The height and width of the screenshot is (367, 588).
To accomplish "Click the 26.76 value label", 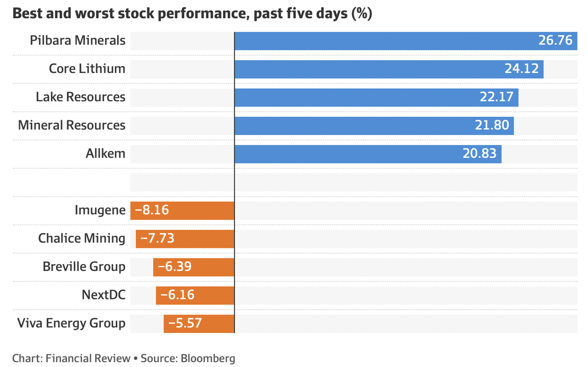I will [555, 41].
